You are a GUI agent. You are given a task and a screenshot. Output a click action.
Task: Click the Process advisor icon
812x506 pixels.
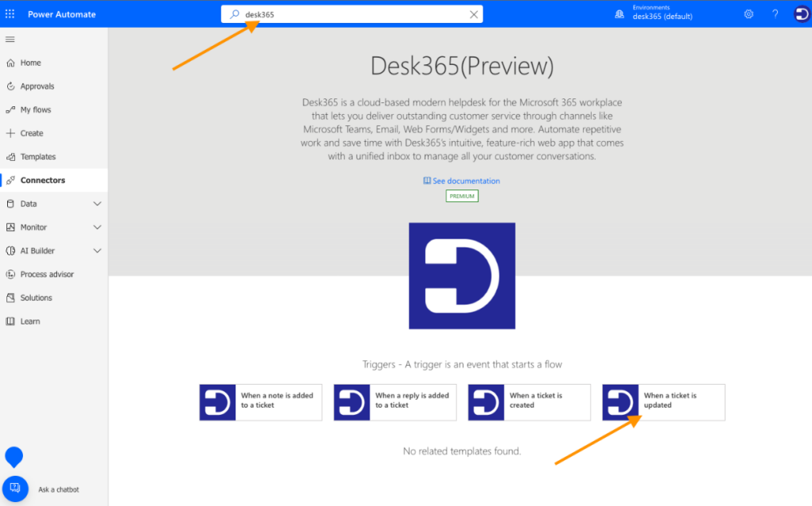[x=10, y=274]
